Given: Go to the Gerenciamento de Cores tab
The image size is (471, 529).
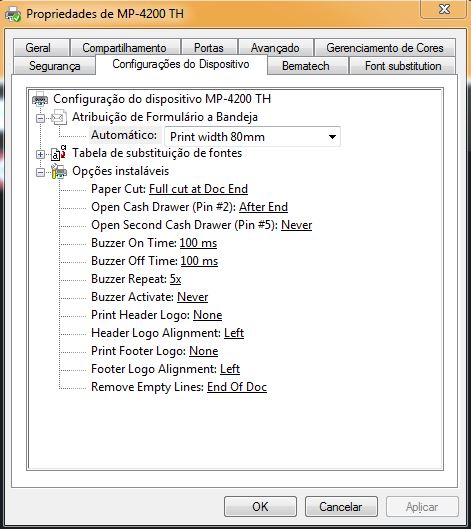Looking at the screenshot, I should [385, 48].
